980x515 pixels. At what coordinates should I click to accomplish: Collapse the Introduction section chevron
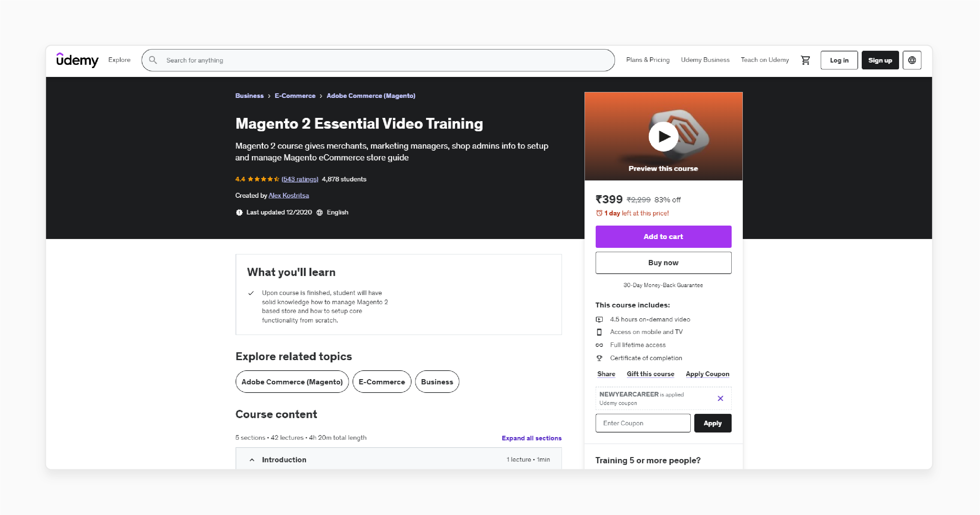[252, 460]
